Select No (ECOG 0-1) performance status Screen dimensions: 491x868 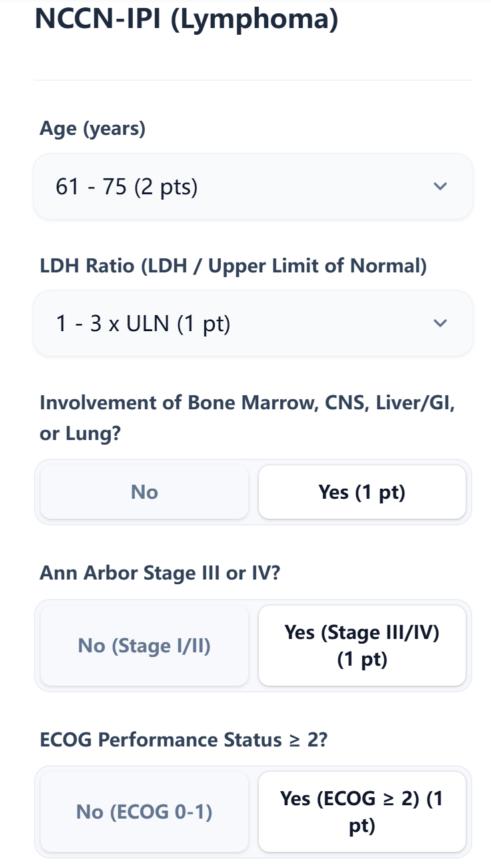(x=144, y=811)
